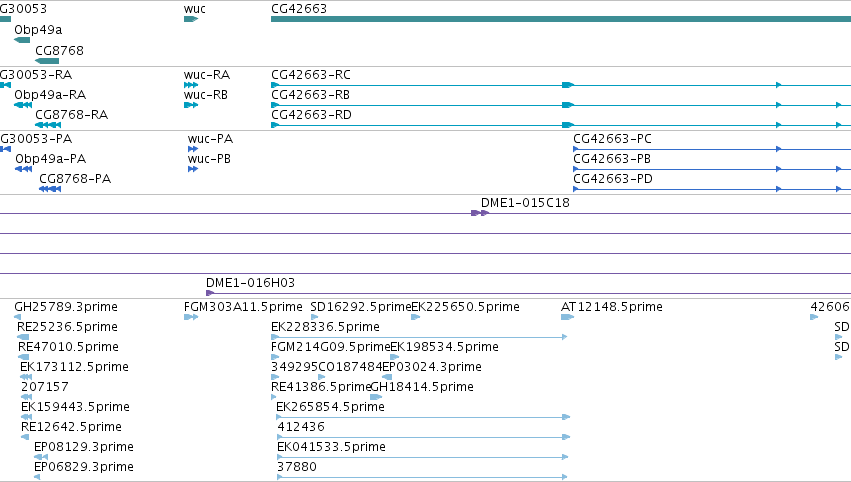Select the FGM303A11.5prime EST arrow glyph
This screenshot has width=851, height=482.
(x=191, y=317)
